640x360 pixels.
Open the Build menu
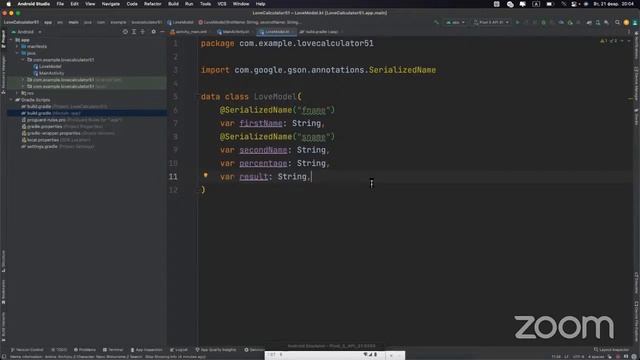point(173,4)
